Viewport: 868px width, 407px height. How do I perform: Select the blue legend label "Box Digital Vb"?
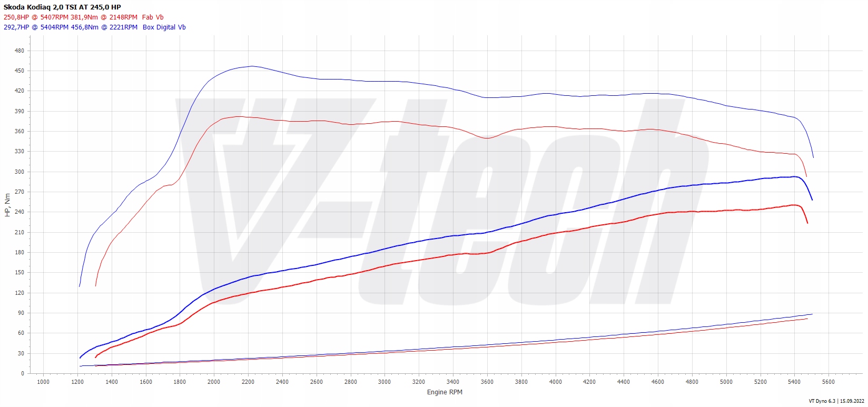pos(164,27)
